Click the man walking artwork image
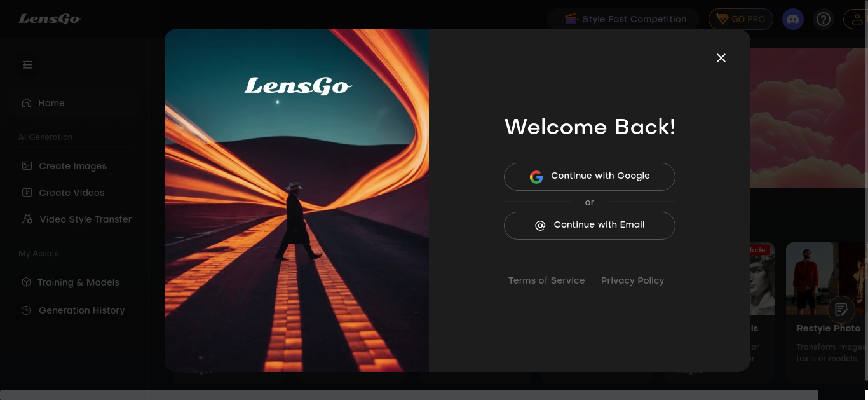 click(297, 200)
